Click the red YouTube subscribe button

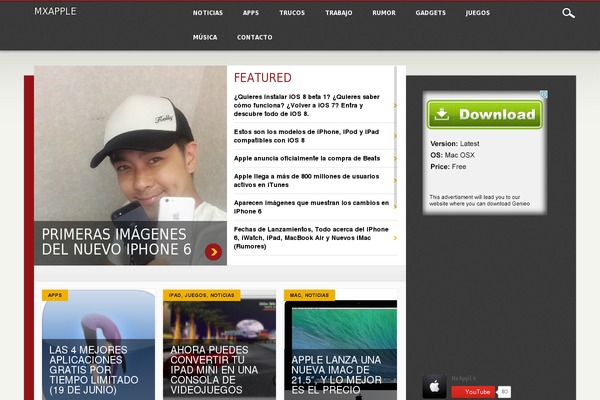click(x=473, y=392)
